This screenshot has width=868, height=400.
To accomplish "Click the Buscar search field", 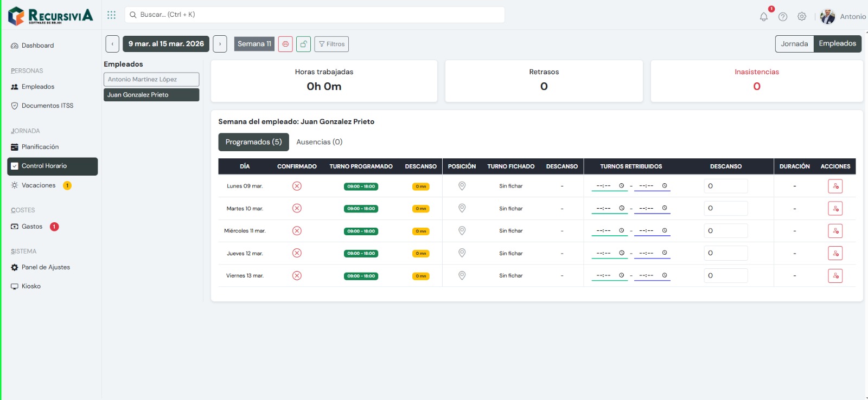I will tap(315, 15).
